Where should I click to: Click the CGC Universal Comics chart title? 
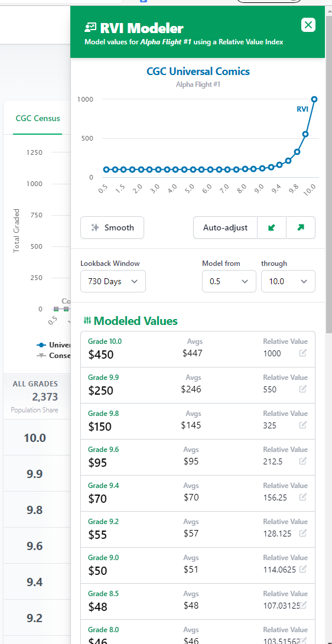tap(198, 71)
